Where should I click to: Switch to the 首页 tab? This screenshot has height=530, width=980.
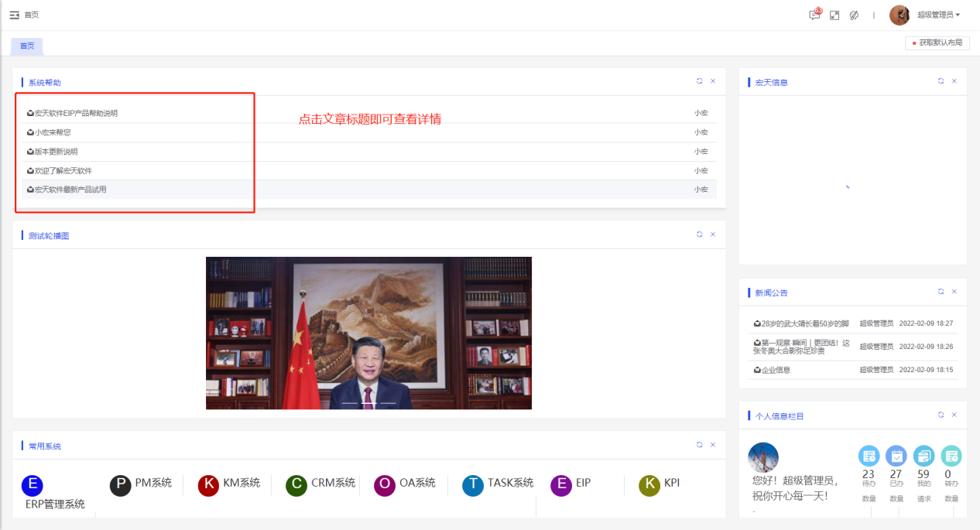[27, 46]
